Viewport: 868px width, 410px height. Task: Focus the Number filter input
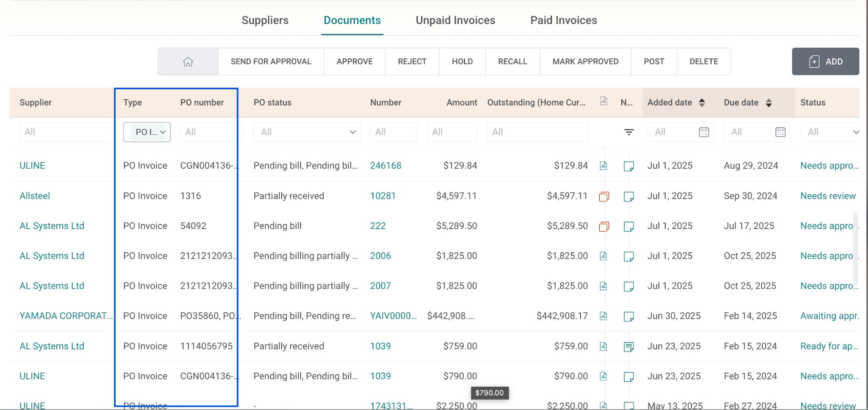point(393,132)
